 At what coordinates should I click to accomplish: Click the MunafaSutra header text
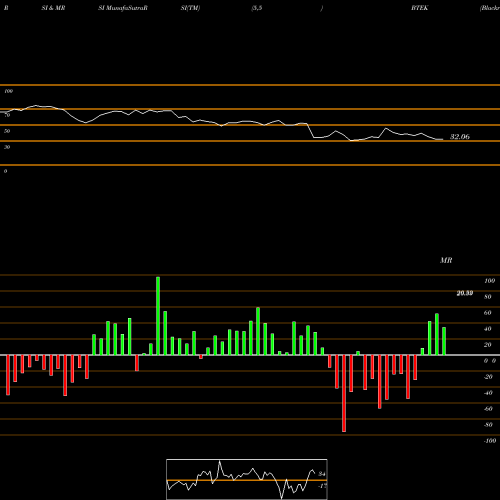(x=123, y=8)
